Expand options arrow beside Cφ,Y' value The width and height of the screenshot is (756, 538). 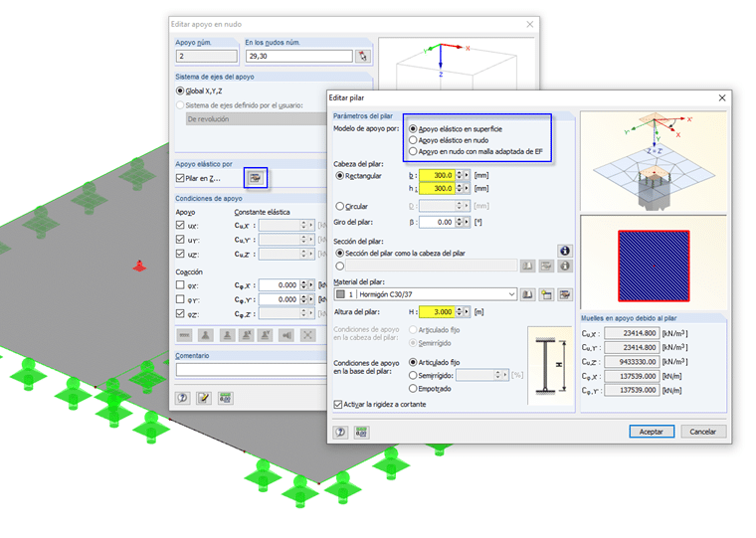tap(311, 299)
